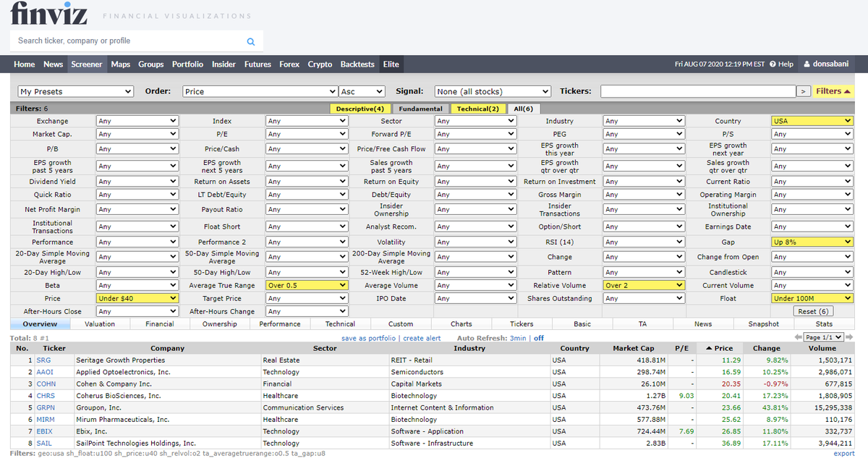The width and height of the screenshot is (868, 461).
Task: Click the search magnifying glass icon
Action: pyautogui.click(x=250, y=41)
